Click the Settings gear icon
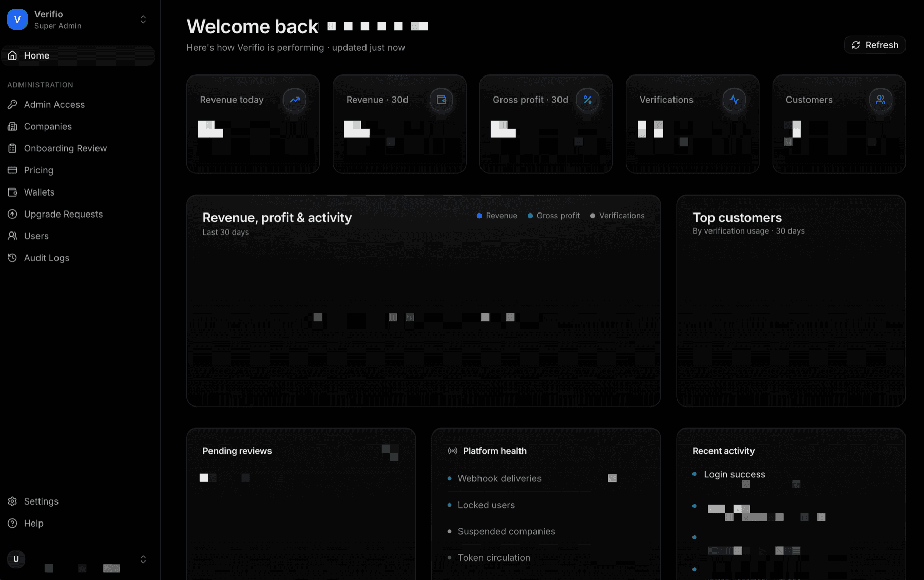 pyautogui.click(x=12, y=501)
